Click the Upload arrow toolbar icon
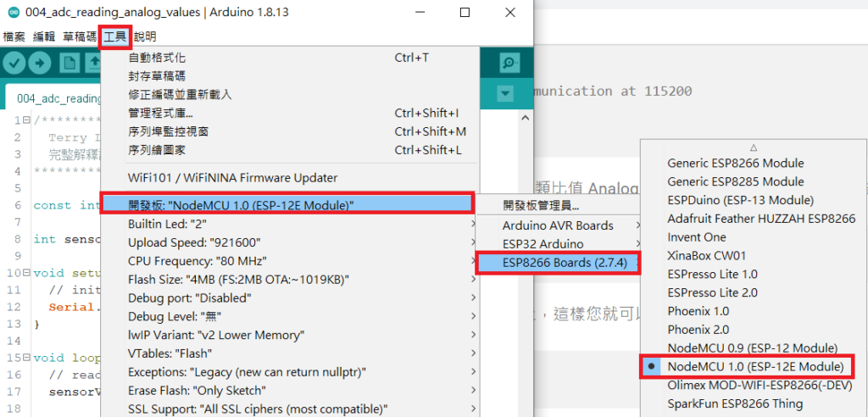Screen dimensions: 868x417 click(40, 64)
